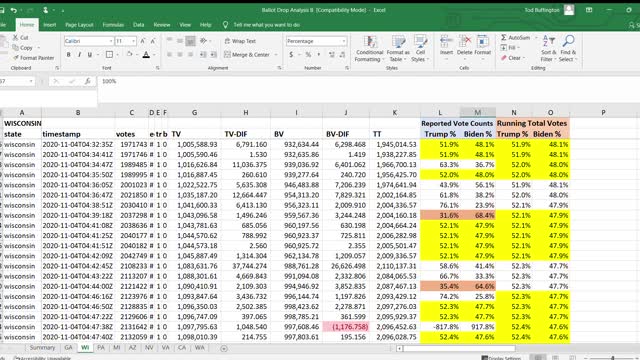Expand the Fill dropdown
640x360 pixels.
click(x=518, y=48)
